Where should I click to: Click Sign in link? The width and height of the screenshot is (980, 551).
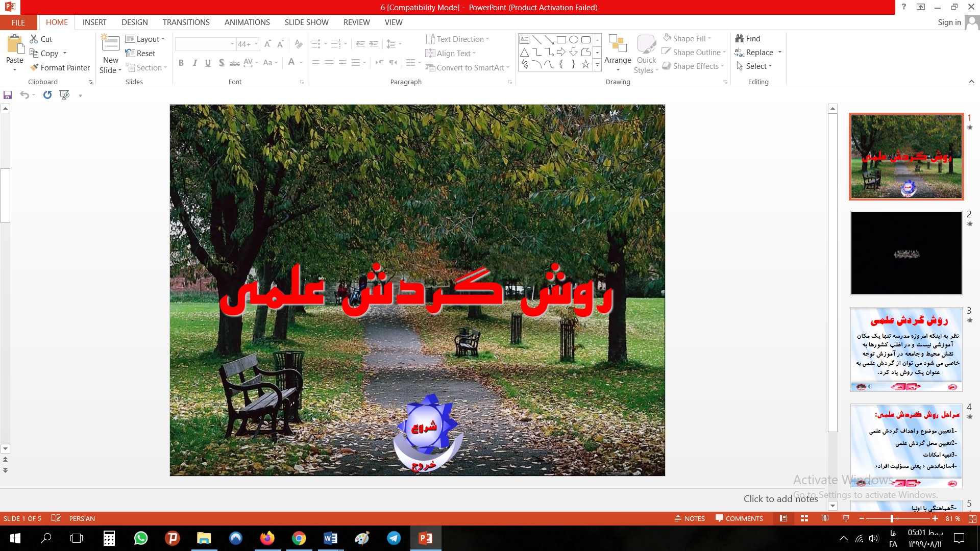click(x=949, y=22)
